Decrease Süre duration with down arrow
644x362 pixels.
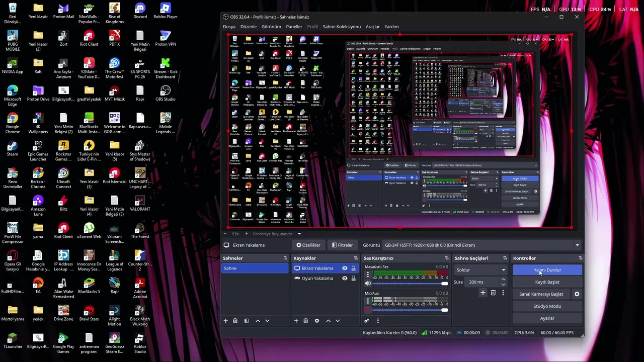(x=503, y=285)
